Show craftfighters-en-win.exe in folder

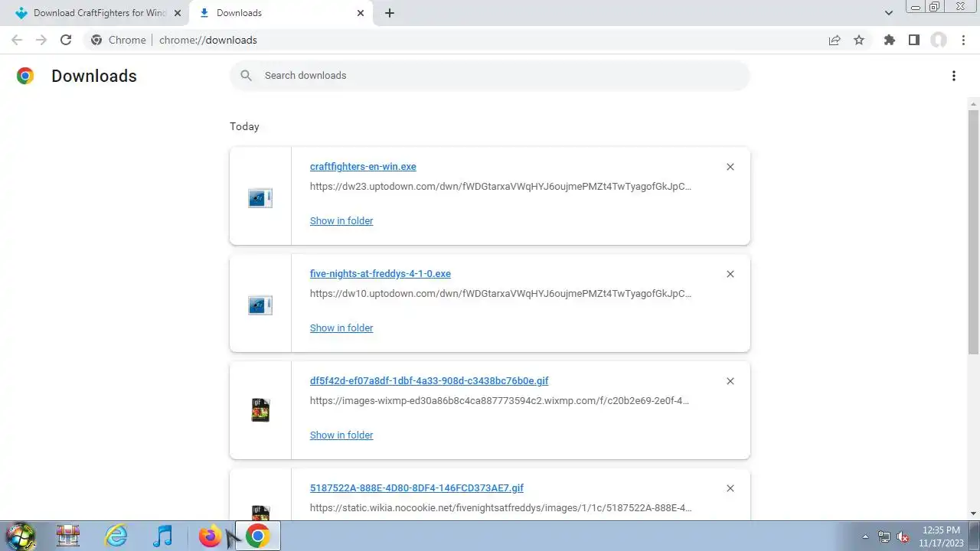click(341, 221)
